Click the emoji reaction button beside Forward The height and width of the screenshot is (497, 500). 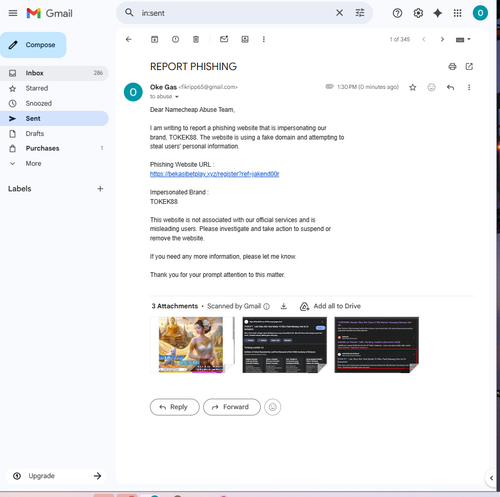point(273,407)
